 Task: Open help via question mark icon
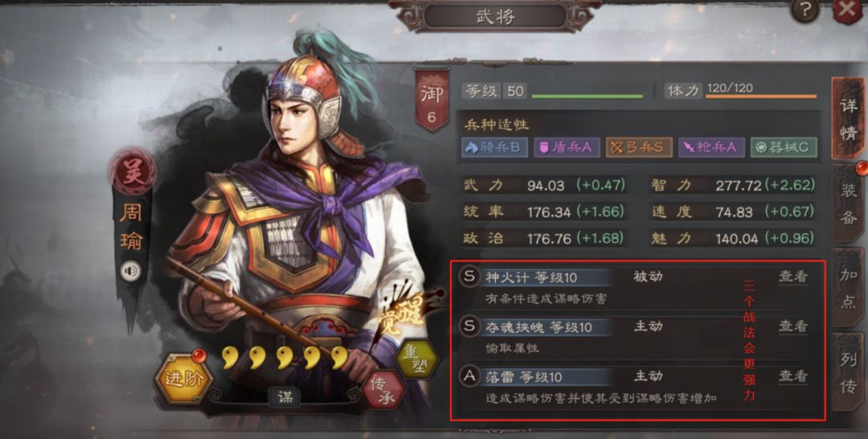point(805,10)
